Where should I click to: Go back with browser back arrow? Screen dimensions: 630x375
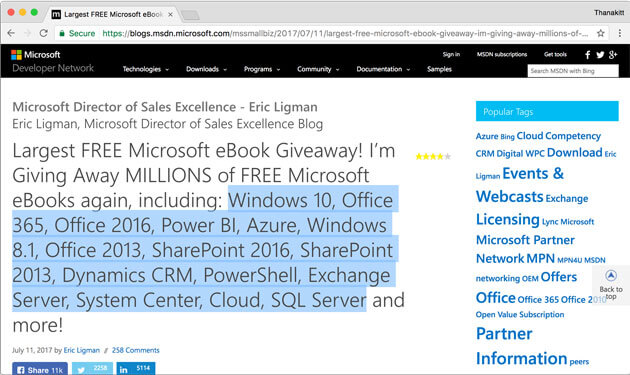[x=11, y=33]
